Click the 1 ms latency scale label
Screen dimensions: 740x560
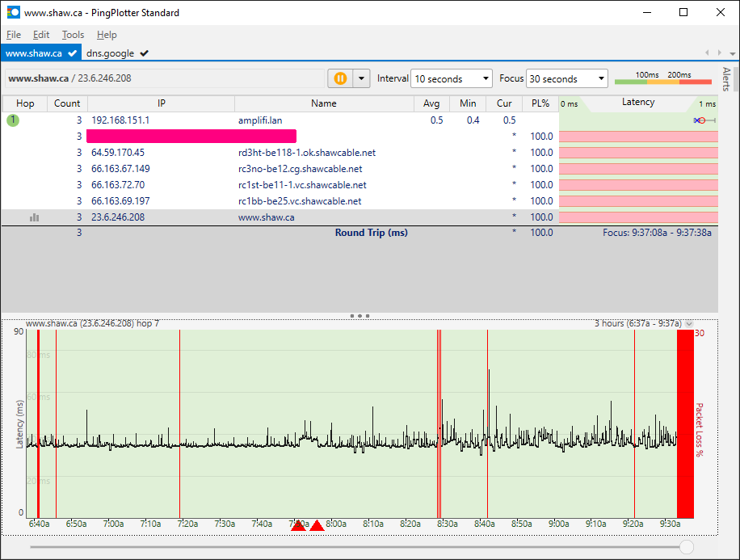point(708,104)
